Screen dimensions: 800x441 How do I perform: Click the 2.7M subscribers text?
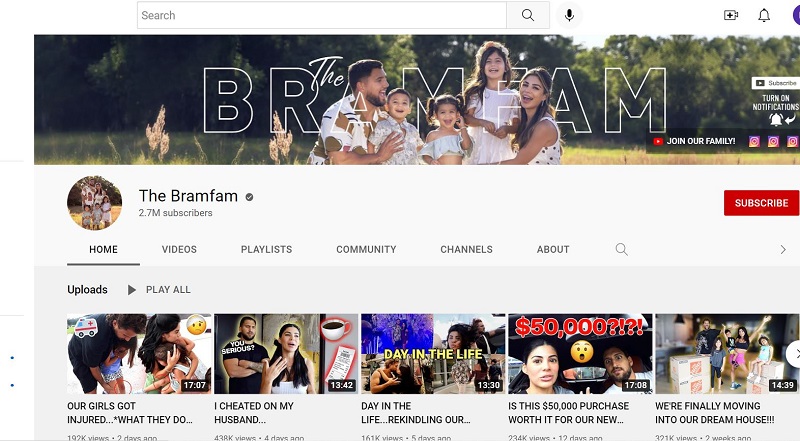pyautogui.click(x=176, y=213)
